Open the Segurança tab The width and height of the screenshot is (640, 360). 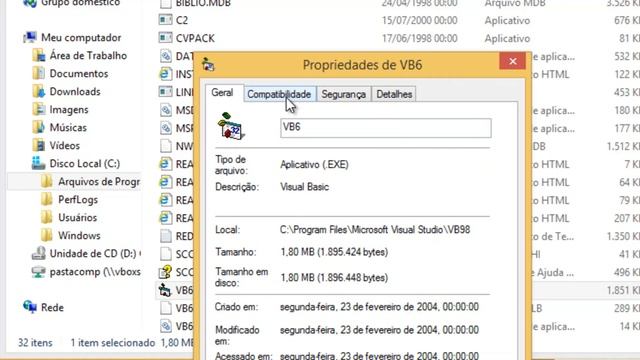tap(343, 94)
